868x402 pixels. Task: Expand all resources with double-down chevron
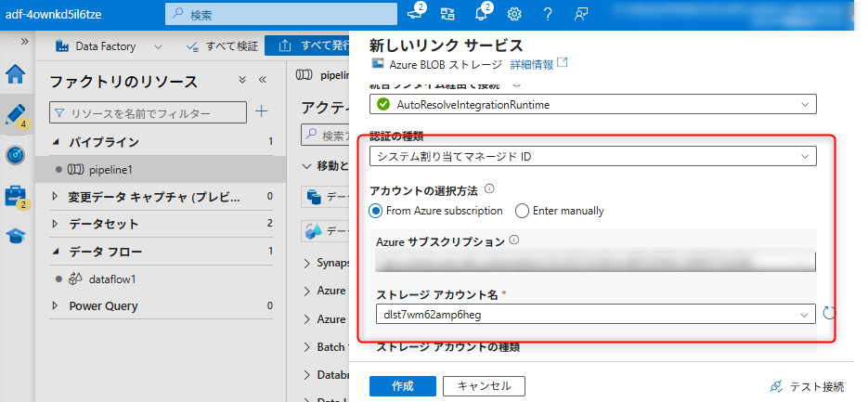242,80
